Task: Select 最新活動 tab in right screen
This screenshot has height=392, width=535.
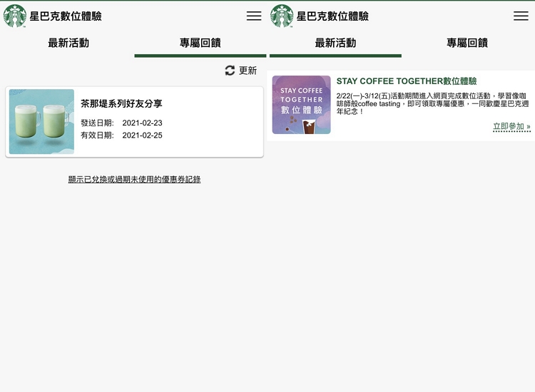Action: pos(335,43)
